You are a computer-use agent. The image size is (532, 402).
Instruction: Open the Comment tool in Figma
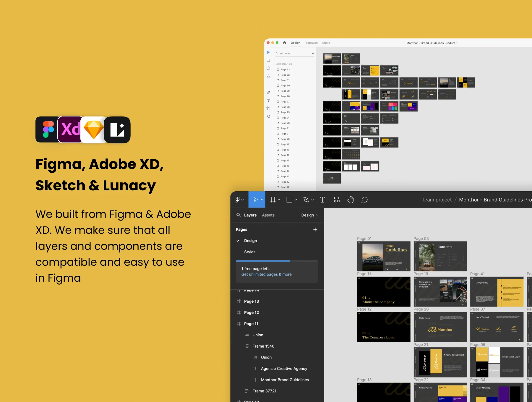364,200
